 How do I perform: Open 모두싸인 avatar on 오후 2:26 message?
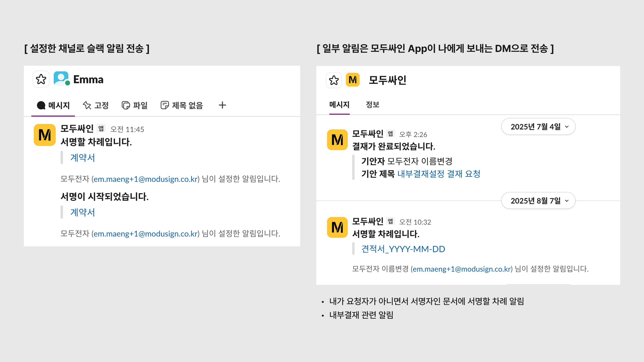click(337, 140)
